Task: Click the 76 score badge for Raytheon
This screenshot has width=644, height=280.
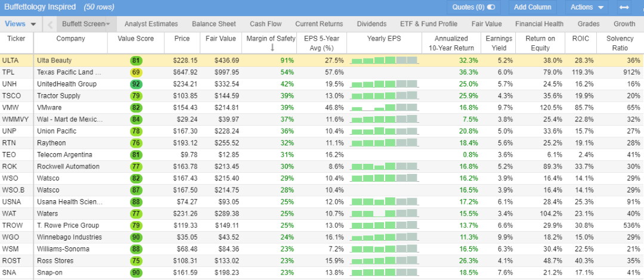Action: (x=136, y=144)
